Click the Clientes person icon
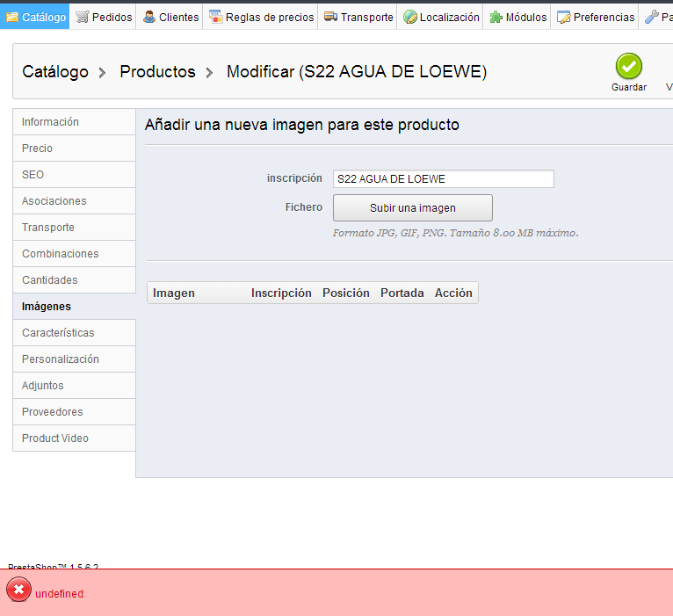The image size is (673, 616). 149,17
